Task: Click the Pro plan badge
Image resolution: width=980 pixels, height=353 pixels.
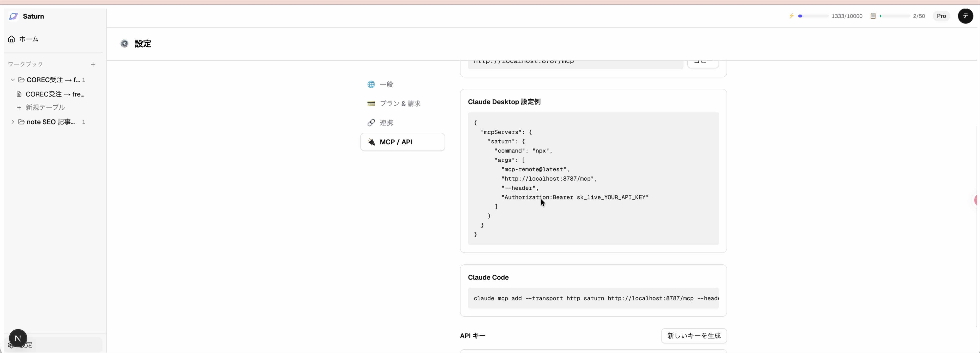Action: click(x=941, y=16)
